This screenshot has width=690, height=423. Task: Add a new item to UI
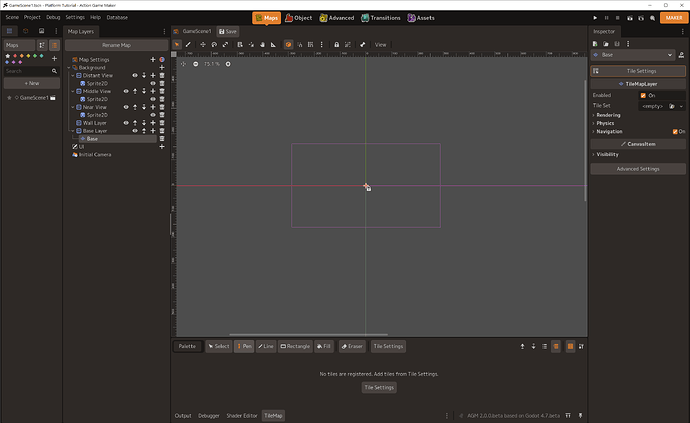(x=162, y=147)
